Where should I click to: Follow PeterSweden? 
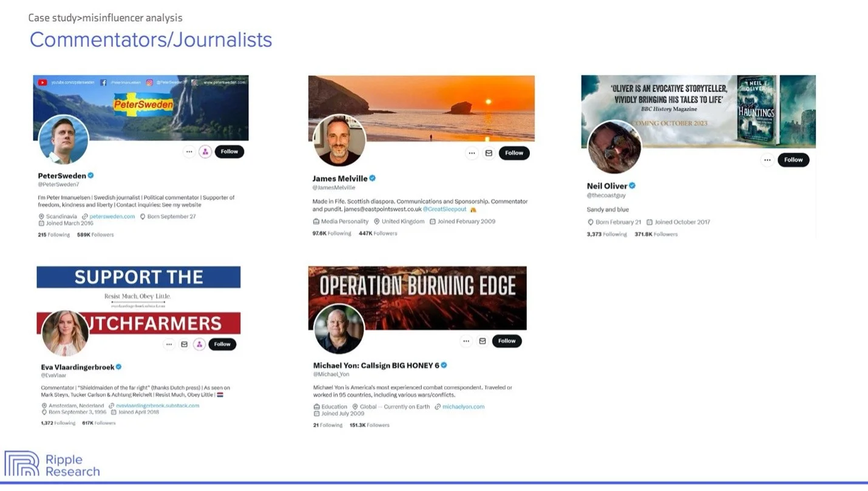pyautogui.click(x=229, y=152)
